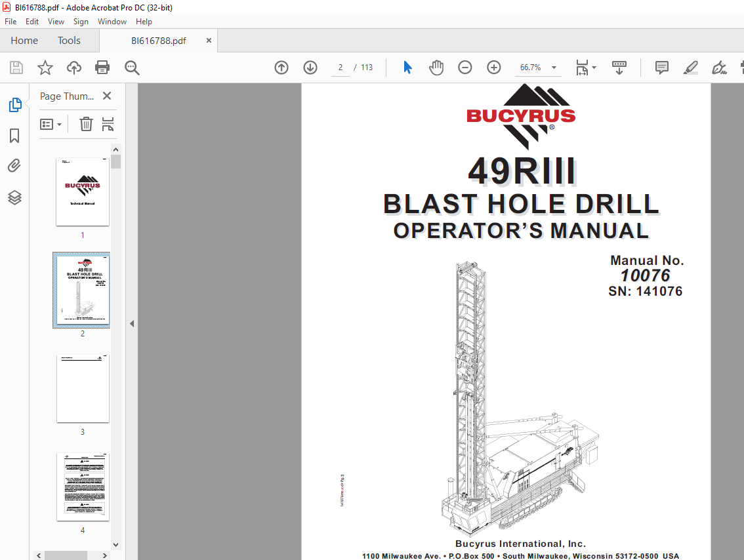Go to next page arrow
Image resolution: width=744 pixels, height=560 pixels.
[x=310, y=68]
